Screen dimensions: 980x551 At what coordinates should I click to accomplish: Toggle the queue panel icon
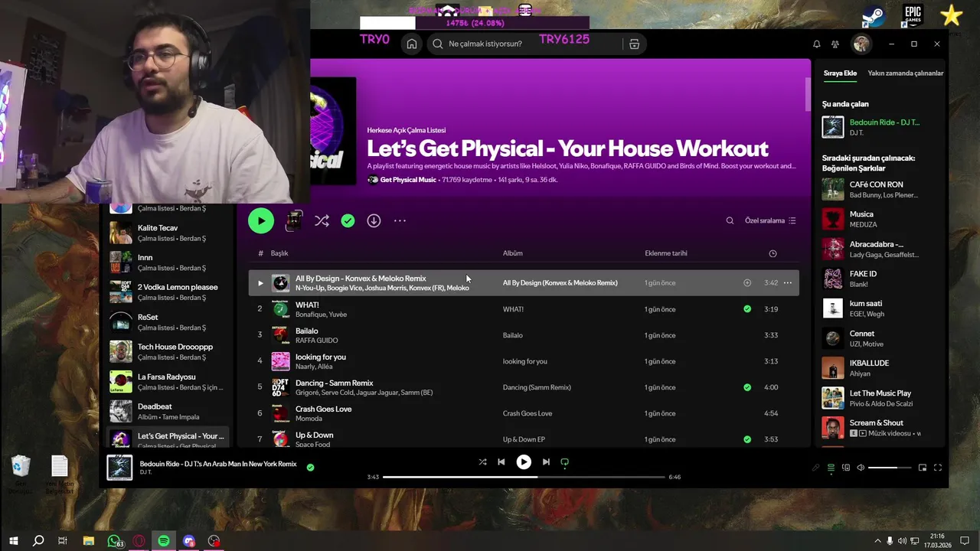pos(831,468)
